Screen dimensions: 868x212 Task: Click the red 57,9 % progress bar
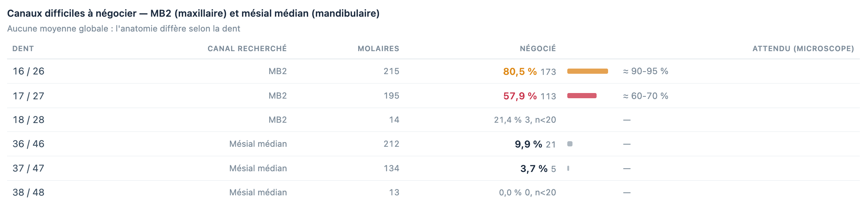coord(582,96)
